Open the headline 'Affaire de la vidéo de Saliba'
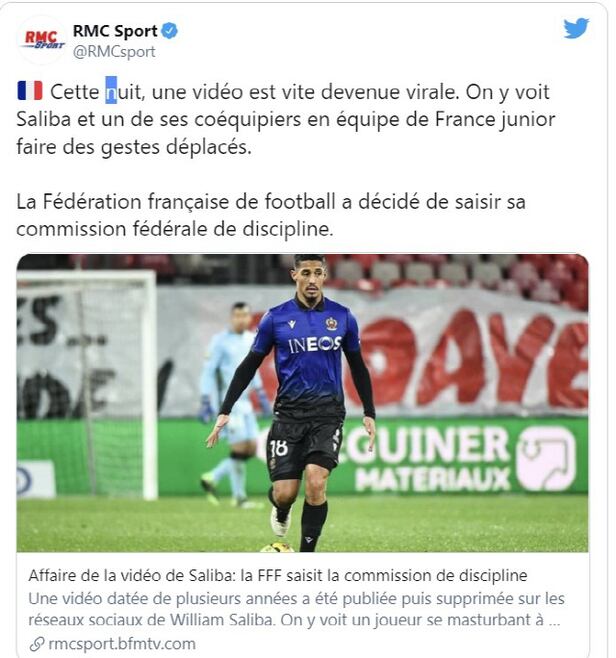Screen dimensions: 616x658 [x=277, y=575]
